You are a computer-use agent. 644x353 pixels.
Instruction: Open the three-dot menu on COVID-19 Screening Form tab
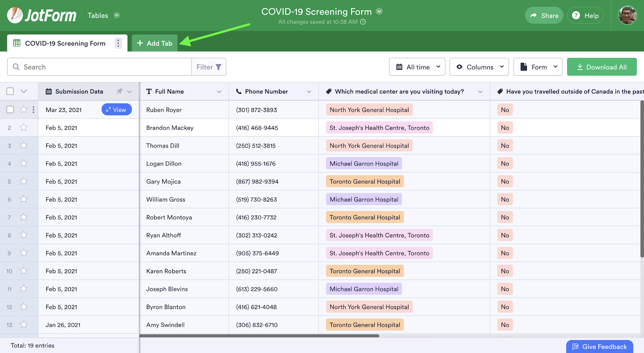118,43
